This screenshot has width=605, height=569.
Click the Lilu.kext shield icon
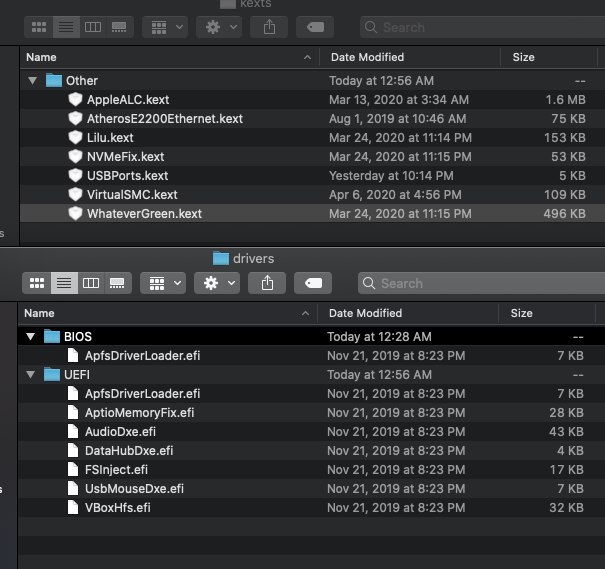click(75, 138)
